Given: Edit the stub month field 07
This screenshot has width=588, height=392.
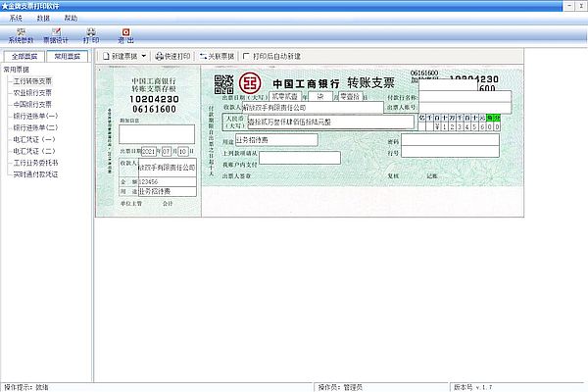Looking at the screenshot, I should (167, 152).
